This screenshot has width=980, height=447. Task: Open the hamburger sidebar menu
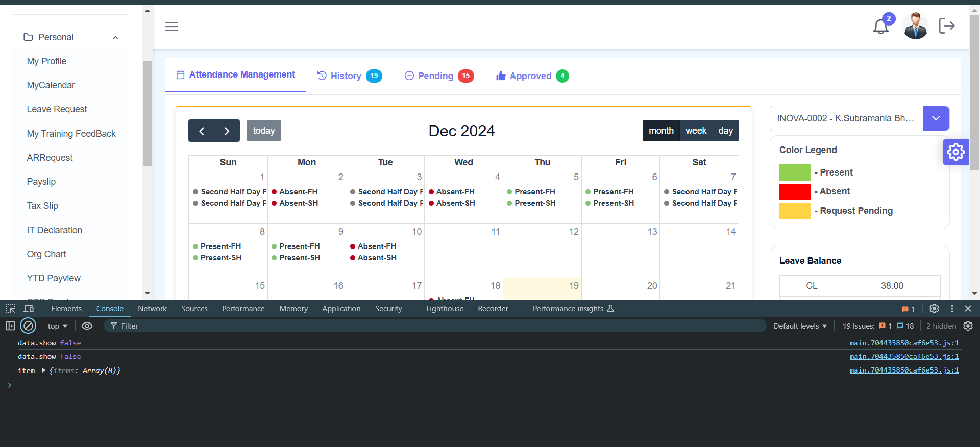coord(171,27)
